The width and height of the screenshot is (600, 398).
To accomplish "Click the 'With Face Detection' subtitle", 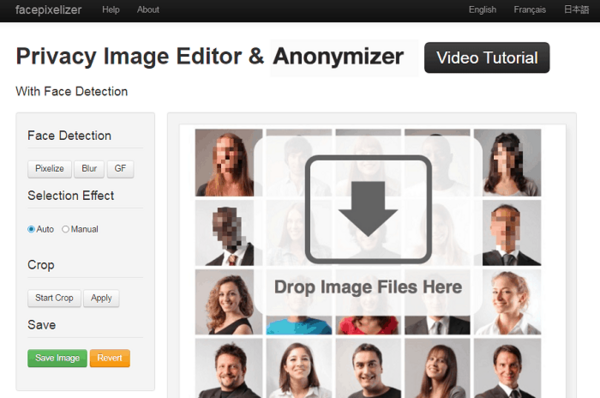I will click(72, 91).
